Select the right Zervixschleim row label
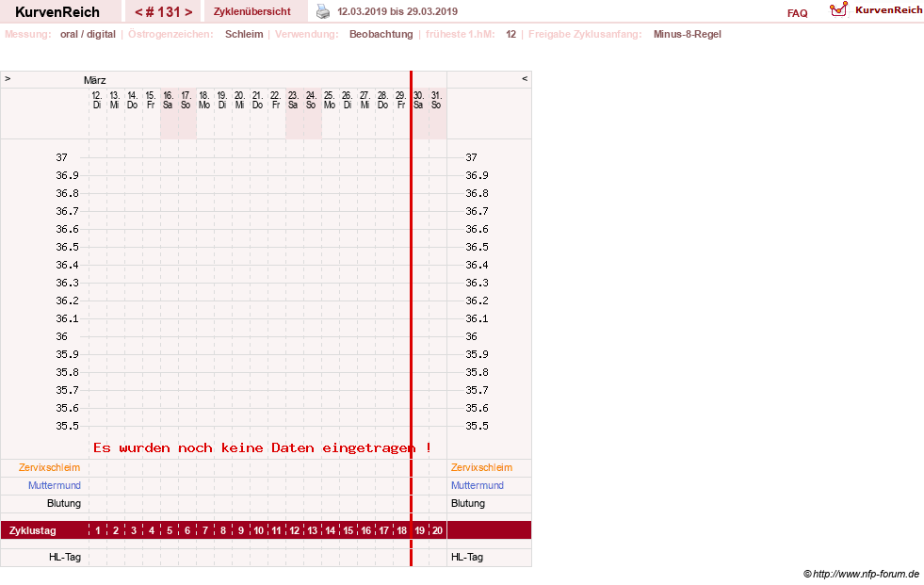This screenshot has height=585, width=924. tap(481, 467)
